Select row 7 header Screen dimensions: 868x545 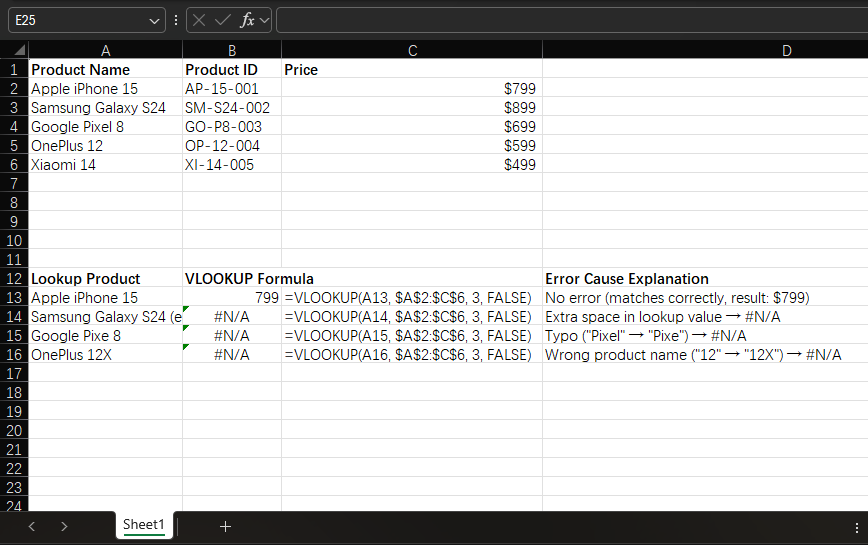coord(14,184)
